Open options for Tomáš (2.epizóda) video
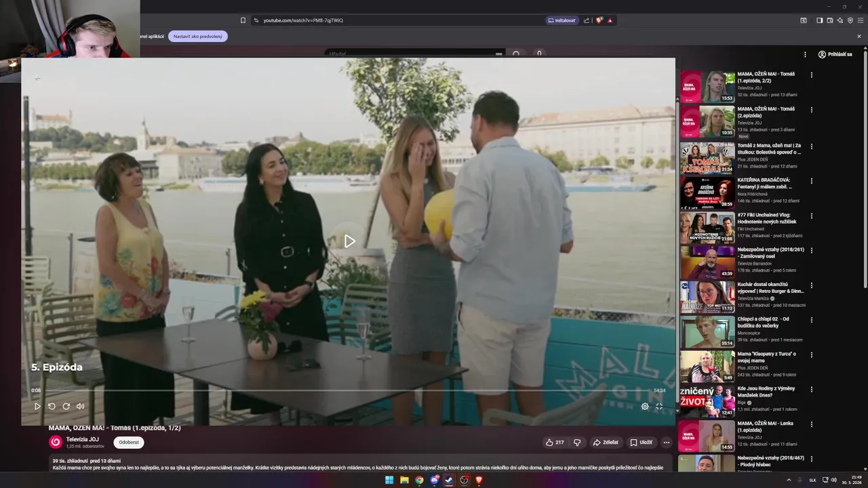 coord(811,110)
